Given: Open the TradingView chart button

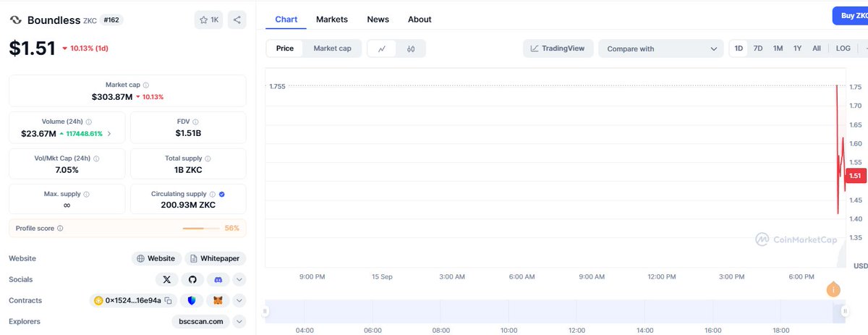Looking at the screenshot, I should coord(558,48).
